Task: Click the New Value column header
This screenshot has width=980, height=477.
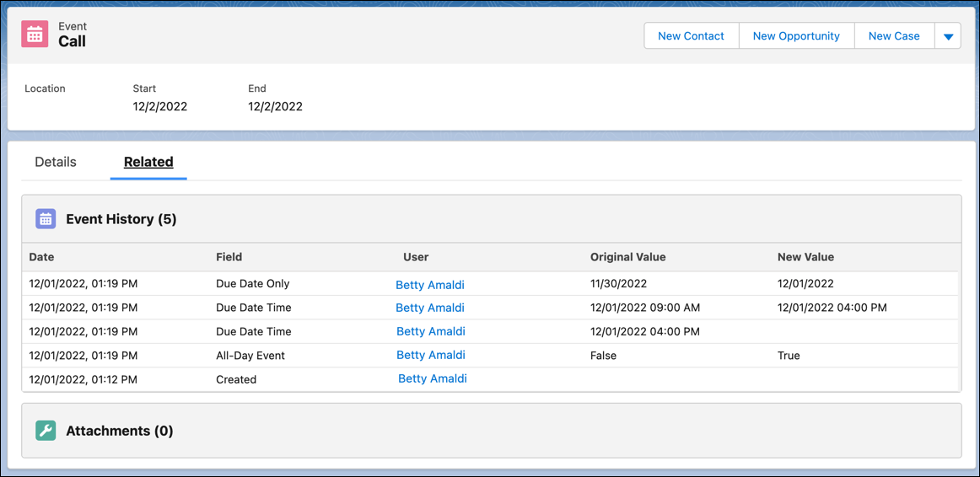Action: (x=805, y=256)
